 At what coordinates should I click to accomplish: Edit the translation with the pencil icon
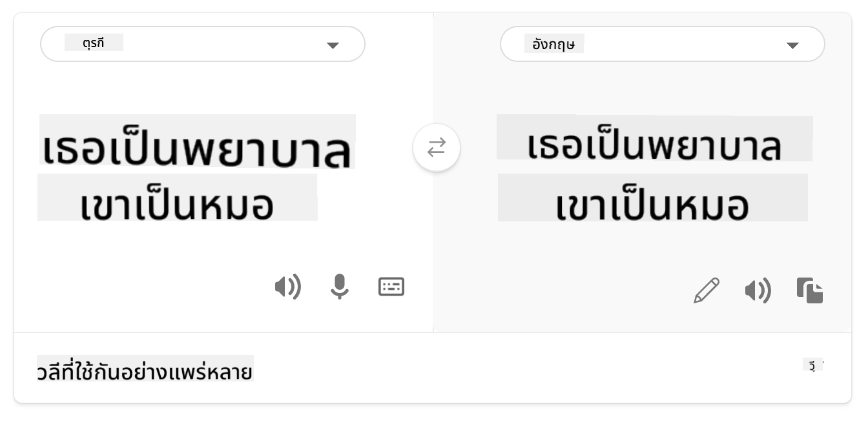(x=706, y=290)
